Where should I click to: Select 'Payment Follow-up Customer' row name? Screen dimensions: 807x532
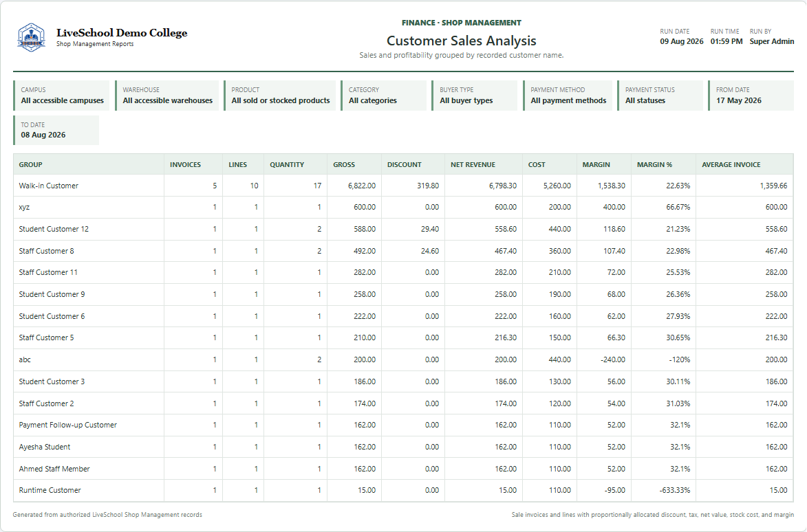coord(68,425)
